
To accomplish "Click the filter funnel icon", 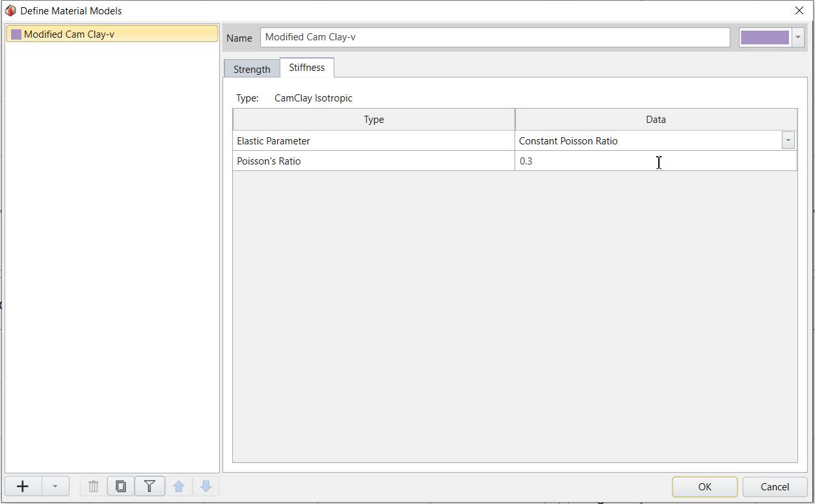I will coord(150,486).
